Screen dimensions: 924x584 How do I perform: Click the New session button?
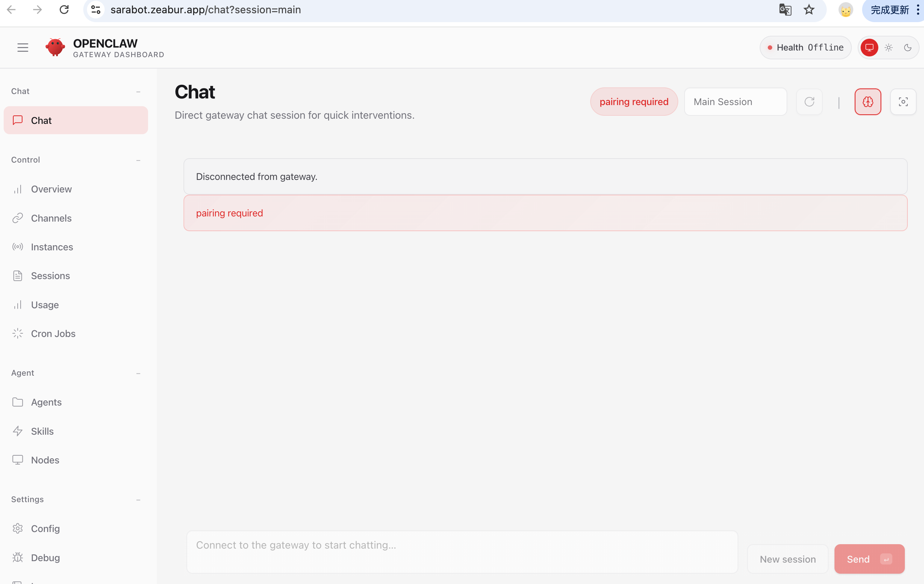[x=787, y=559]
